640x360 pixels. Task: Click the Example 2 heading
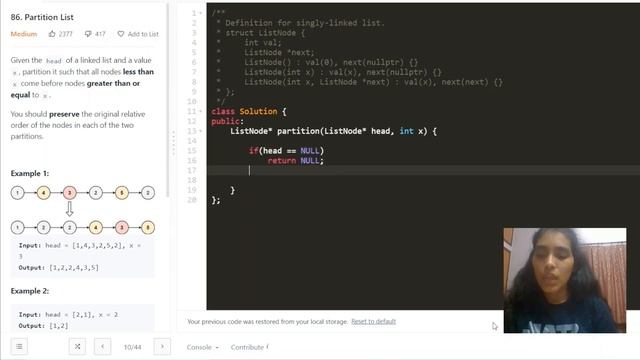[x=30, y=291]
